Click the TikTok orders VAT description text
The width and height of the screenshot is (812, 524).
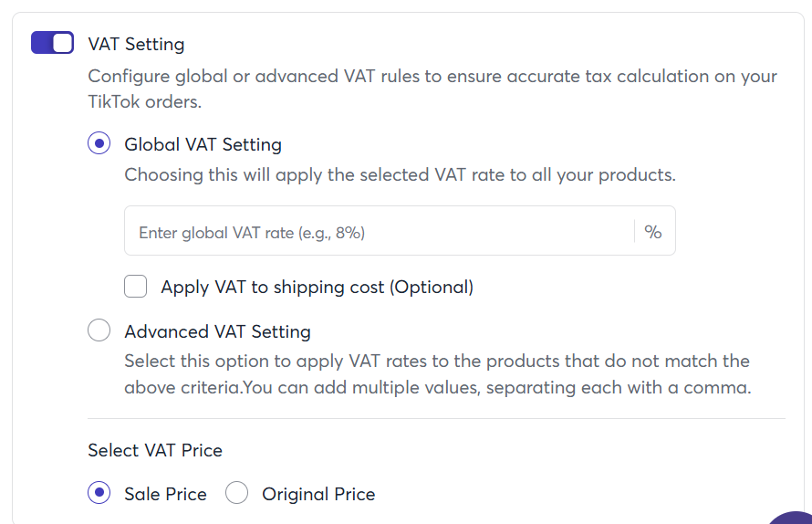[432, 89]
